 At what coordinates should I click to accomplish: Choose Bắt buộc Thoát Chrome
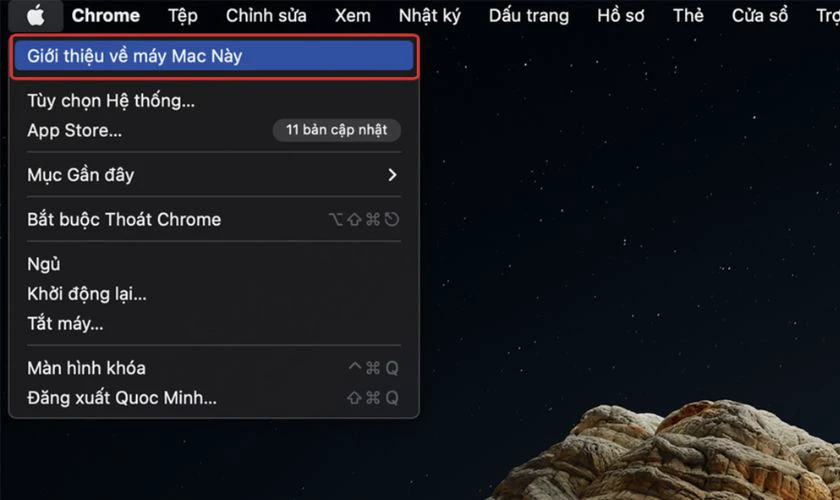point(214,219)
